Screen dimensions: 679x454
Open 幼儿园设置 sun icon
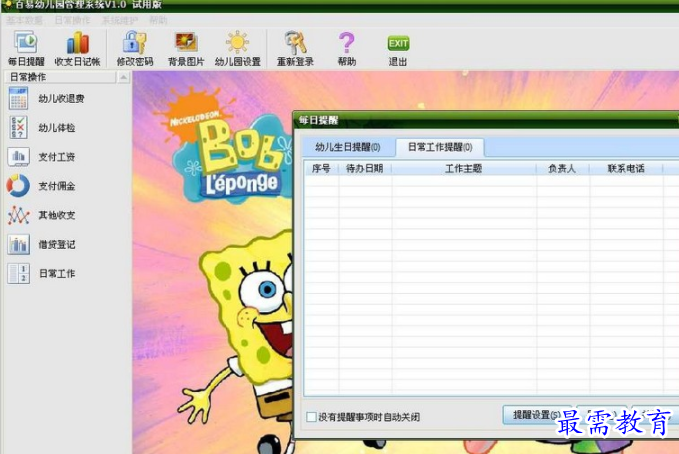tap(238, 48)
